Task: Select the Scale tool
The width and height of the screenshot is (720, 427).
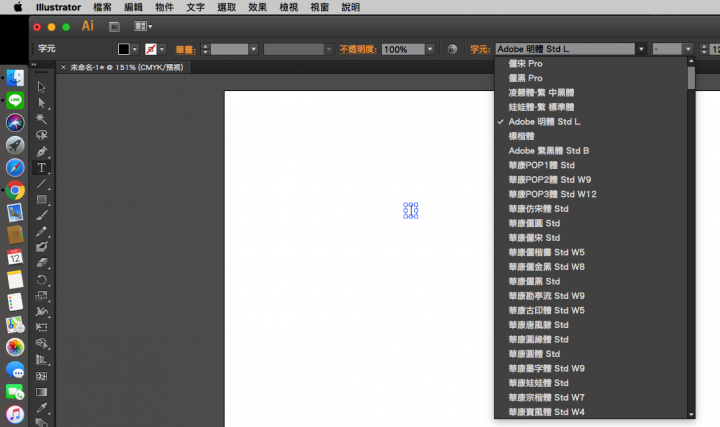Action: (x=41, y=296)
